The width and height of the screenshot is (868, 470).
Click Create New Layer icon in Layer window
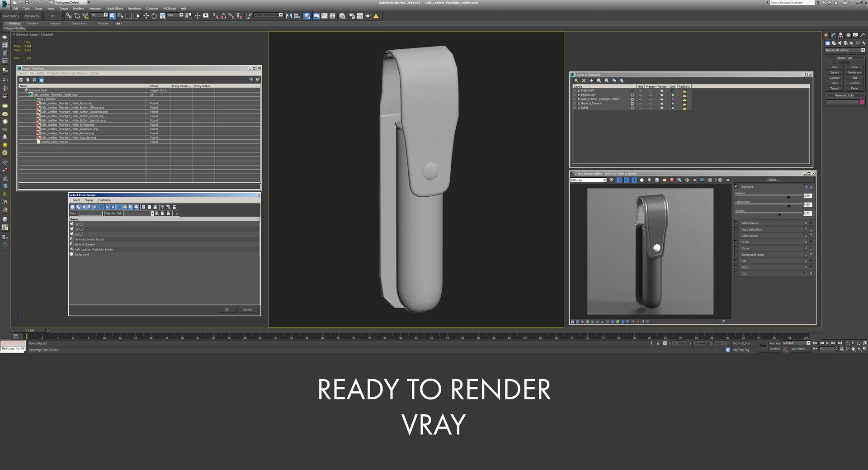pyautogui.click(x=576, y=81)
